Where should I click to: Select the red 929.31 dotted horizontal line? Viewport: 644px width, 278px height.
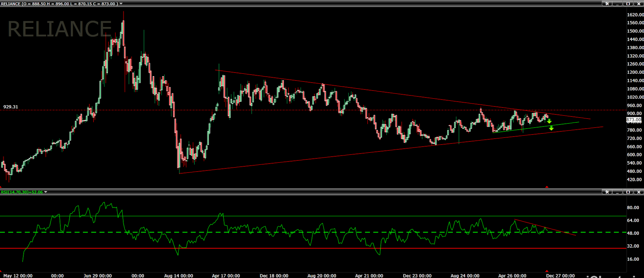coord(314,110)
